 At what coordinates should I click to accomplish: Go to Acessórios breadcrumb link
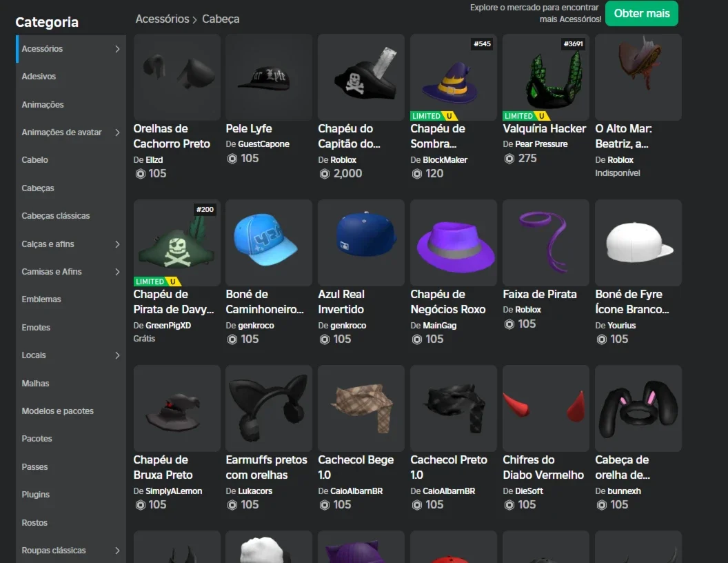tap(163, 19)
